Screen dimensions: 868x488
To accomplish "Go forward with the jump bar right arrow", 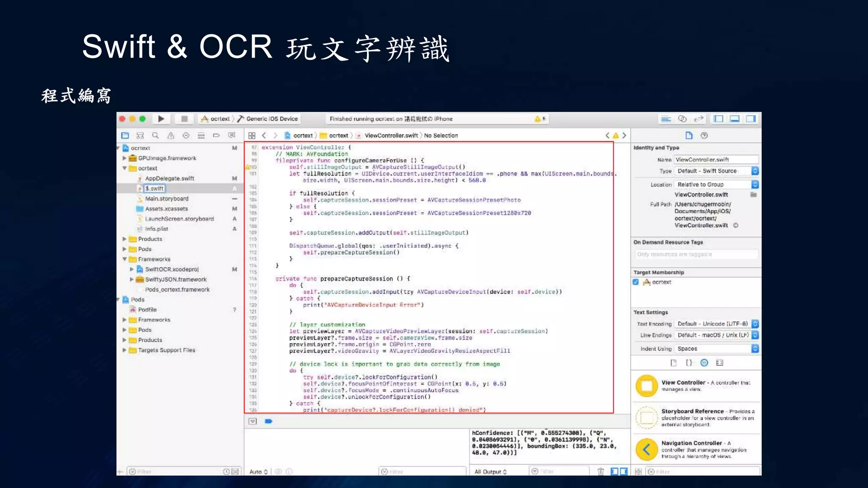I will 275,136.
